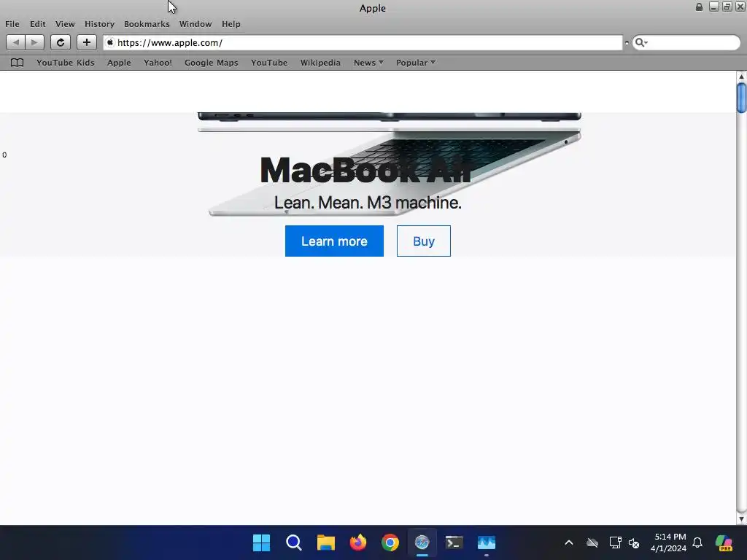Open the YouTube Kids bookmark
Screen dimensions: 747x560
coord(65,63)
